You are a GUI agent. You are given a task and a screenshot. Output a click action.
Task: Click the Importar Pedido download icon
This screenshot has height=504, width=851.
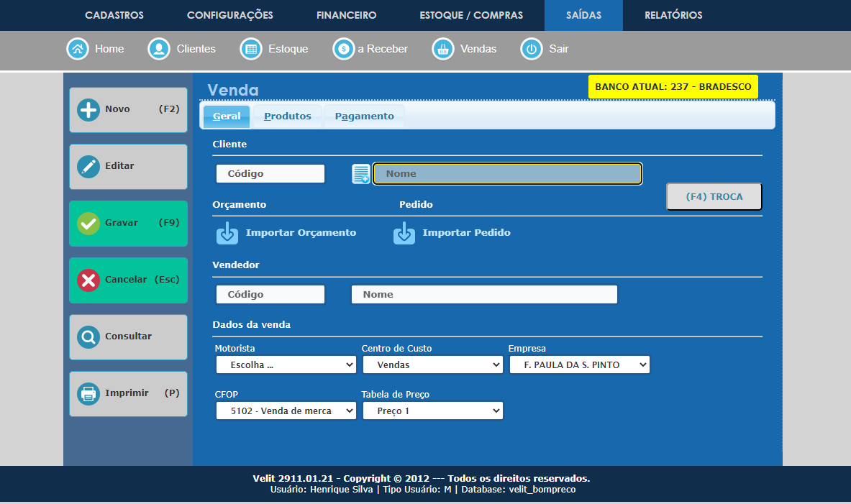[404, 233]
